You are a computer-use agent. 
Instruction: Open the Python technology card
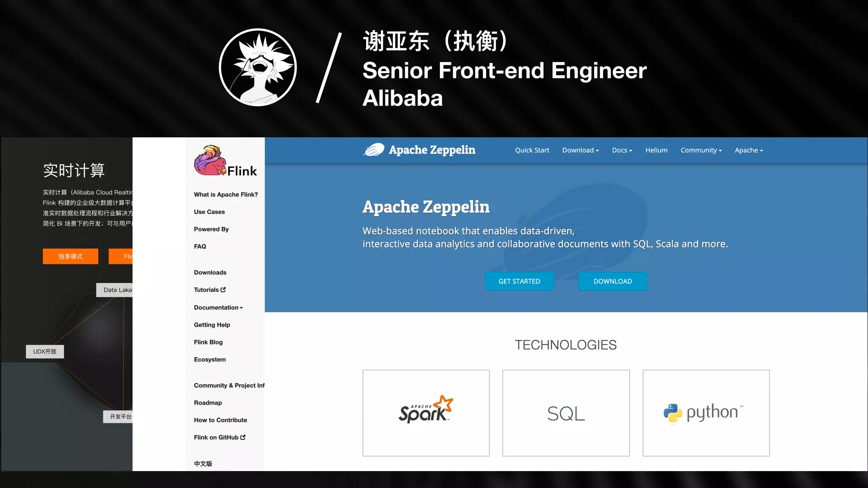[706, 413]
